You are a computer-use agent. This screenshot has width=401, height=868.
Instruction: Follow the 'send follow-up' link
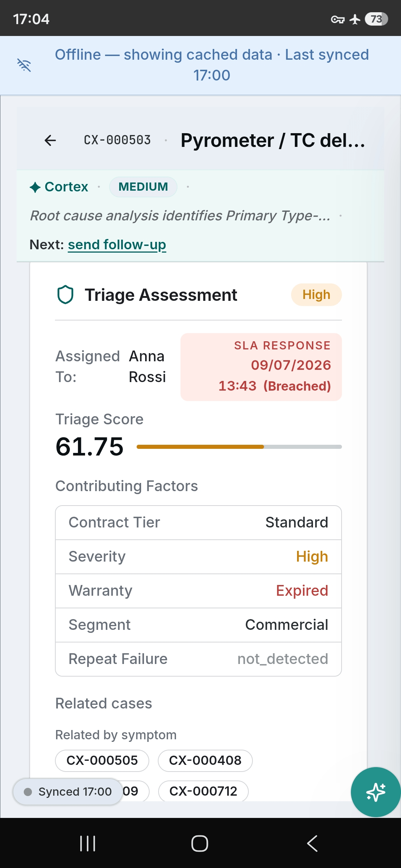click(x=117, y=245)
